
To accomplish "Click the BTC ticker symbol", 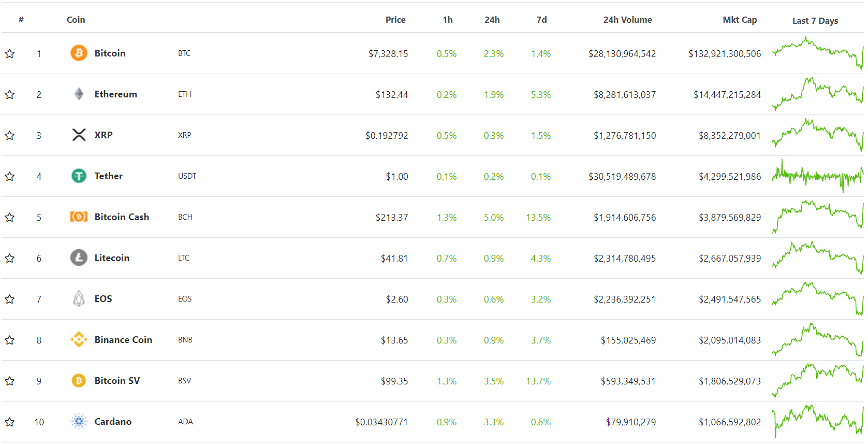I will pyautogui.click(x=184, y=53).
